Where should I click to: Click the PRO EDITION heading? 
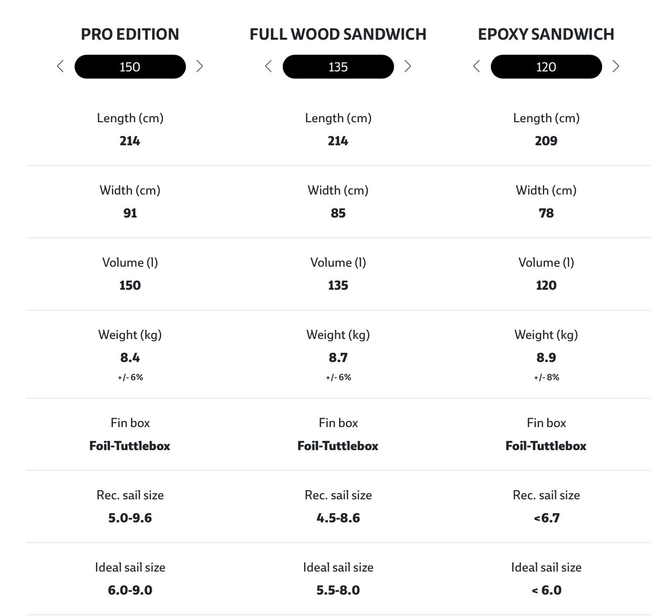(x=130, y=34)
